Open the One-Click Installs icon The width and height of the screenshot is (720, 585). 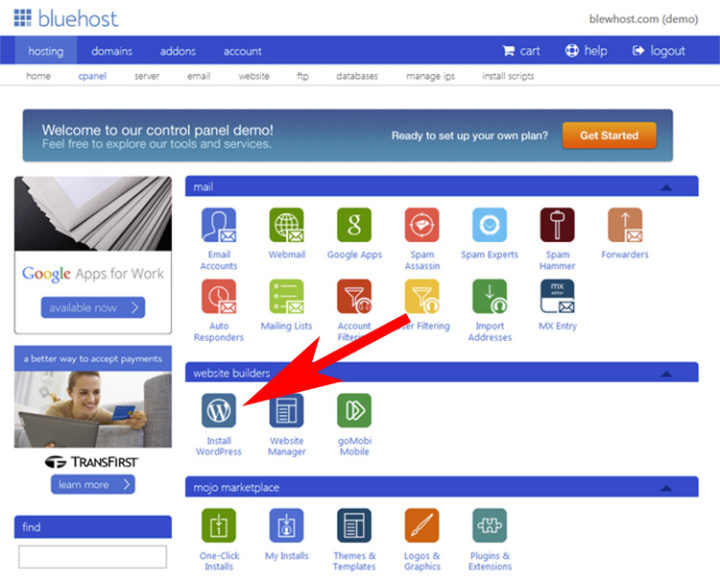tap(218, 526)
